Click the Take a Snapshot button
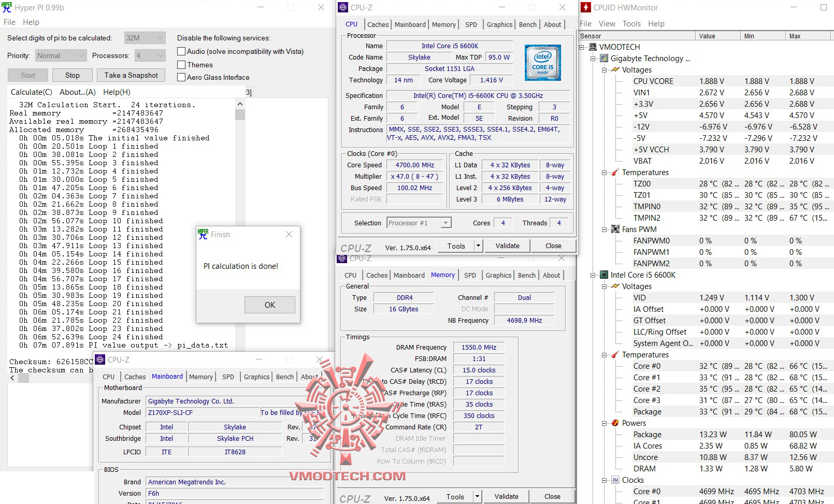The height and width of the screenshot is (504, 834). coord(131,75)
